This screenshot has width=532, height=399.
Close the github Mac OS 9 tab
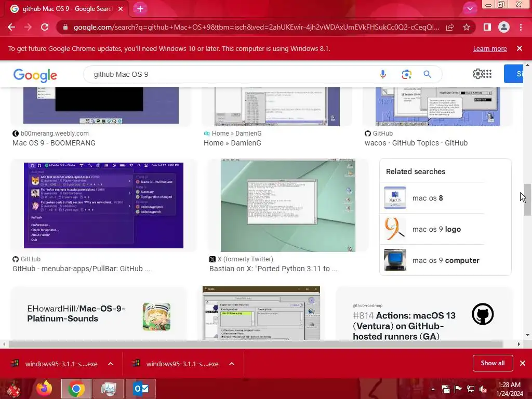click(121, 9)
